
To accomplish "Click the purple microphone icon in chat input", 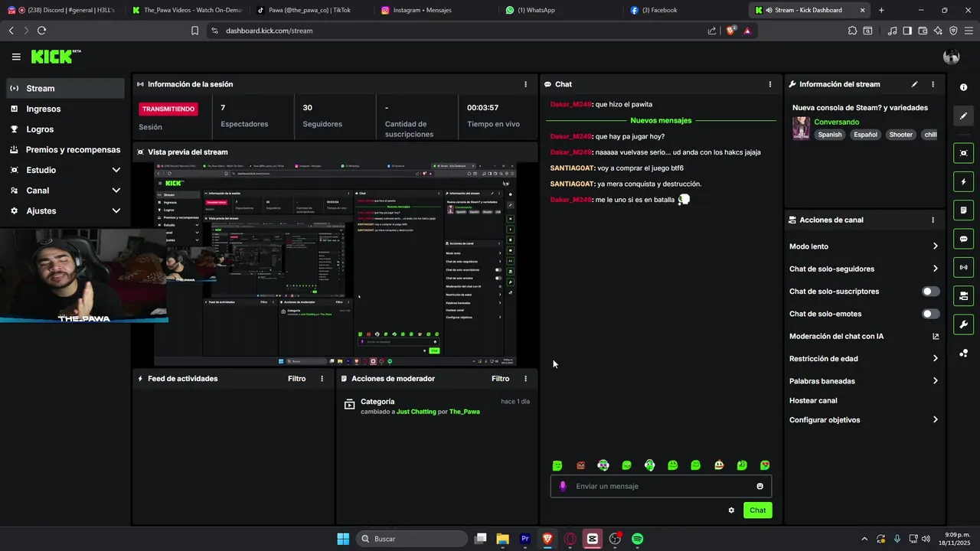I will click(563, 486).
